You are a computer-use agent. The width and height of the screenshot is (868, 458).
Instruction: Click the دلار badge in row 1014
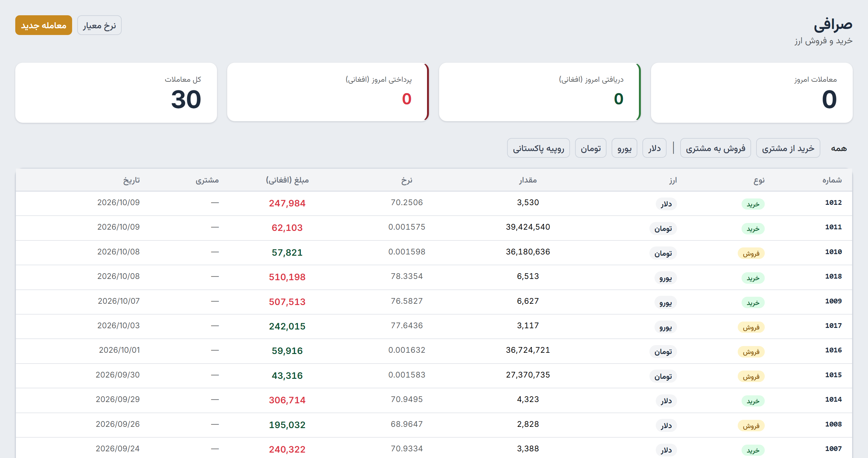pos(666,401)
